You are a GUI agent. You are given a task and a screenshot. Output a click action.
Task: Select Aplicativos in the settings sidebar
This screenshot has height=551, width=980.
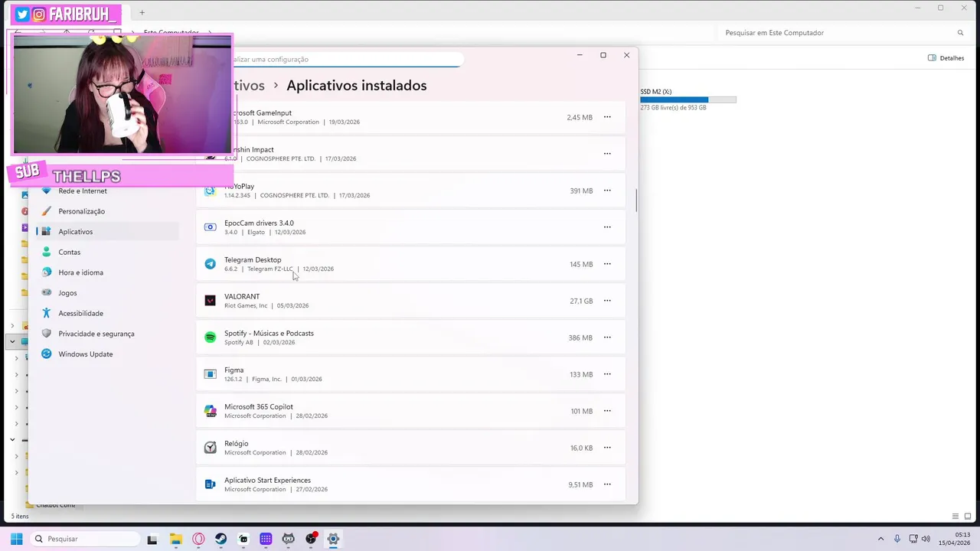point(106,232)
